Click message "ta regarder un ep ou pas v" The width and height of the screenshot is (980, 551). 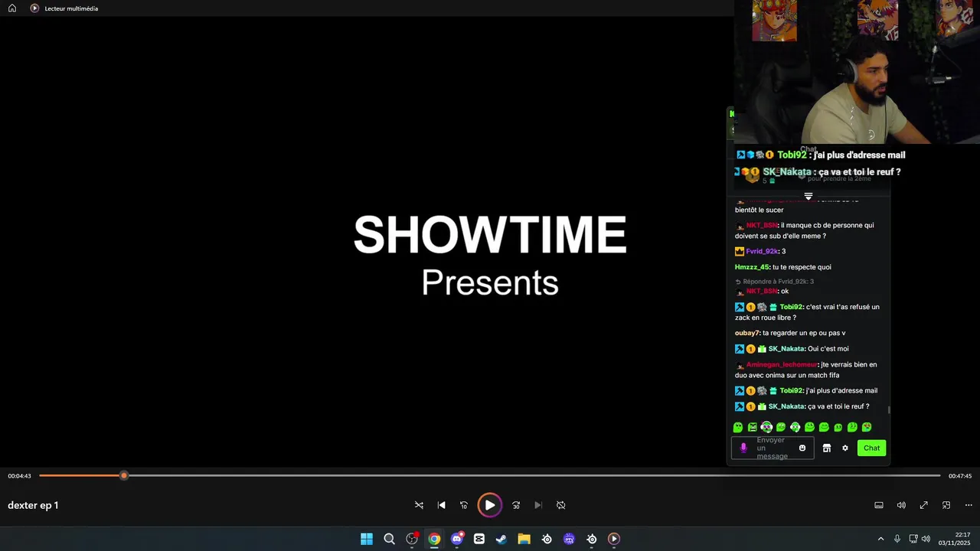[x=804, y=333]
